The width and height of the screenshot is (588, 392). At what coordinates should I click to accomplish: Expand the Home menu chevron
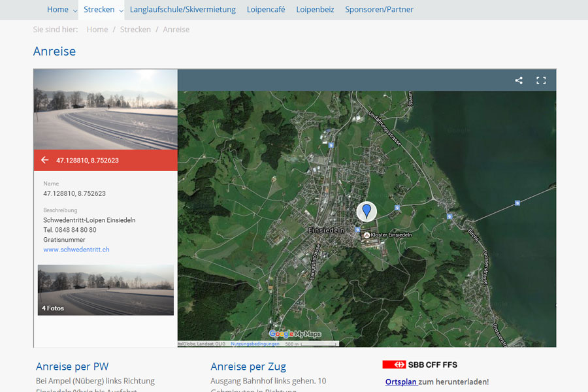tap(75, 11)
